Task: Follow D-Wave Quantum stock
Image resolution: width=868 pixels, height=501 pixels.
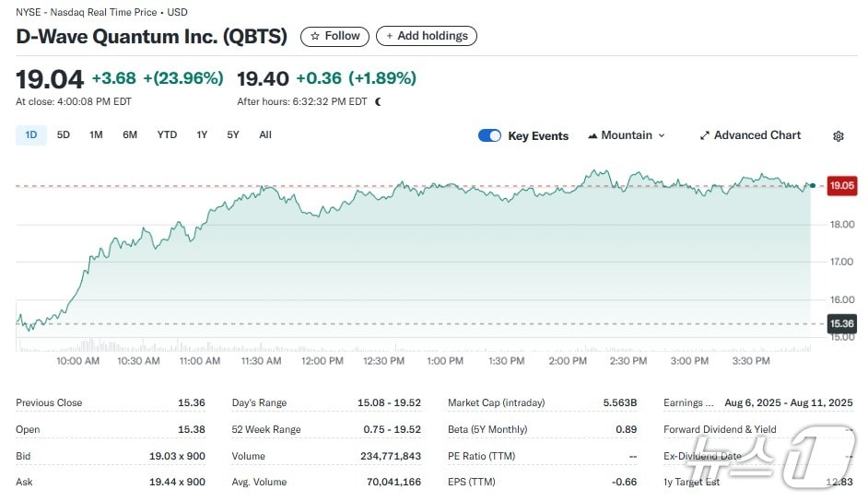Action: [x=334, y=36]
